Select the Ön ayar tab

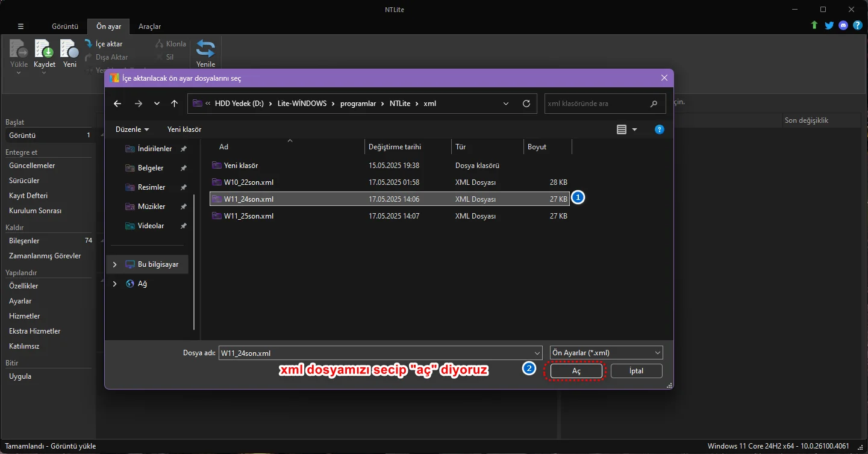[x=109, y=26]
